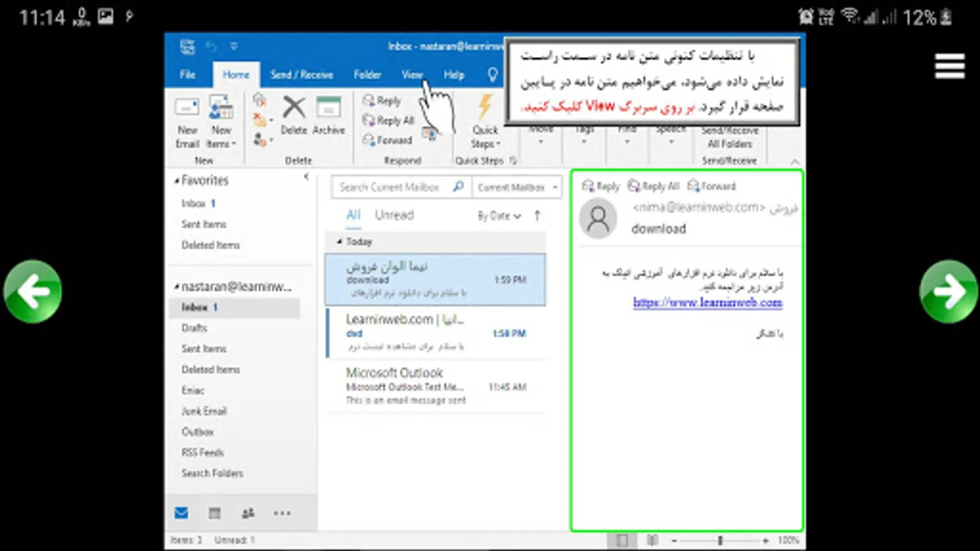The image size is (980, 551).
Task: Open the Outbox folder
Action: [x=197, y=432]
